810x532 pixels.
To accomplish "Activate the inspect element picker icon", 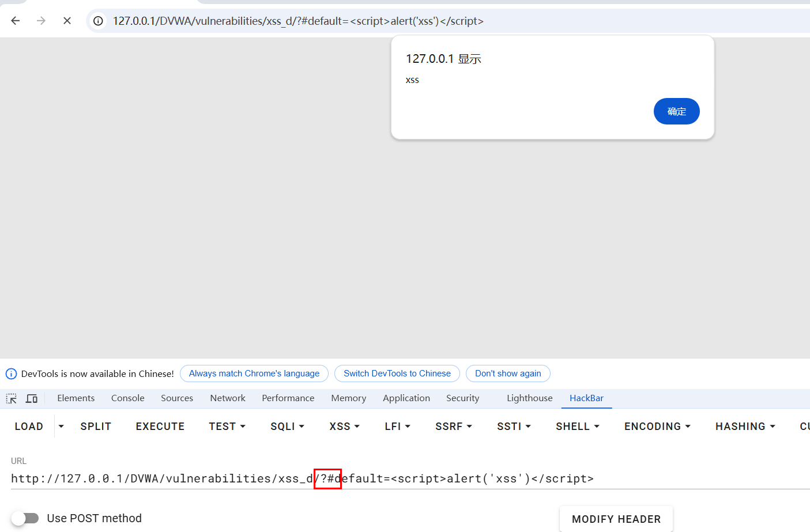I will click(12, 398).
